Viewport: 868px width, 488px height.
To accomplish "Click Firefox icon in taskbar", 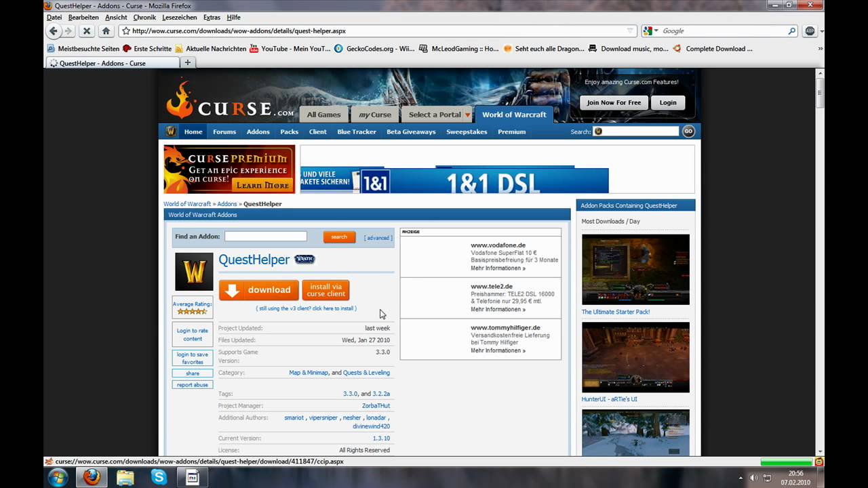I will pyautogui.click(x=92, y=477).
